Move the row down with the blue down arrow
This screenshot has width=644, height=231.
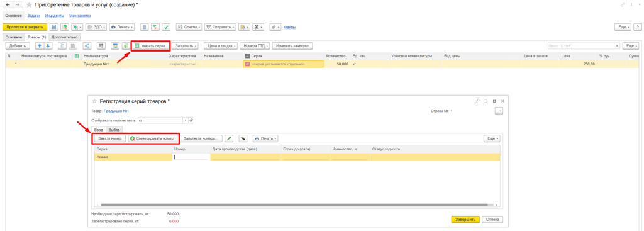point(48,45)
